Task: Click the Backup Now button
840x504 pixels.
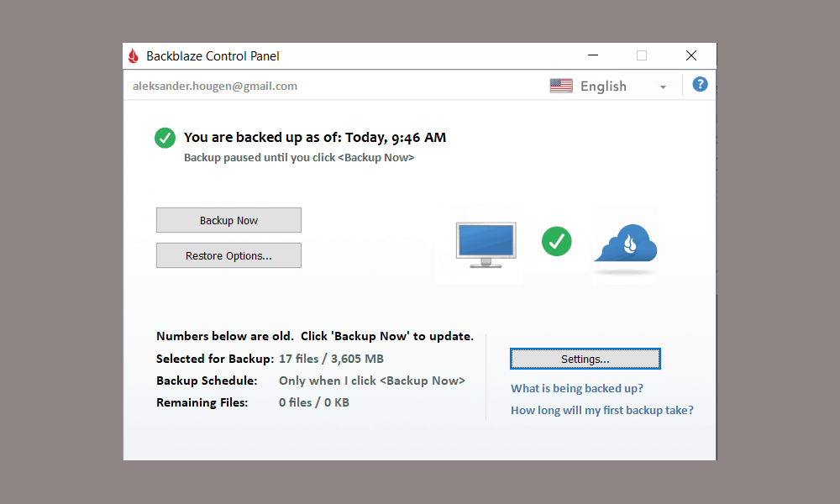Action: pyautogui.click(x=228, y=220)
